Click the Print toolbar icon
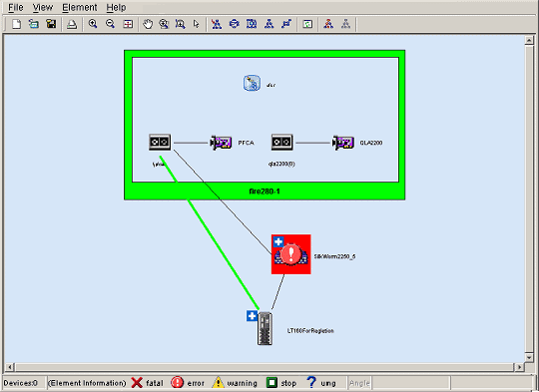 (72, 24)
